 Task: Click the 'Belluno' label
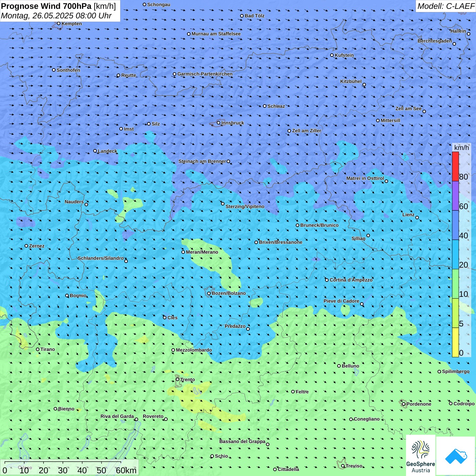pyautogui.click(x=350, y=366)
